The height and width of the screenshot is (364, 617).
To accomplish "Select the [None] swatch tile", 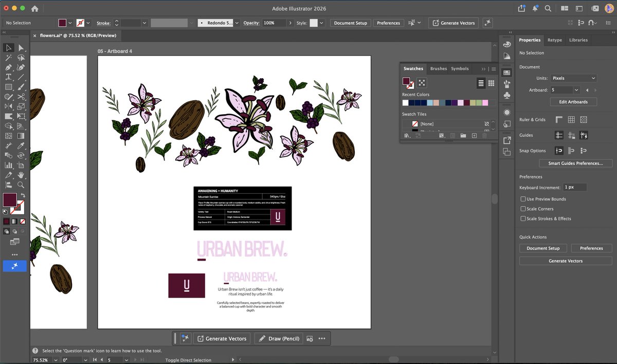I will [x=445, y=124].
